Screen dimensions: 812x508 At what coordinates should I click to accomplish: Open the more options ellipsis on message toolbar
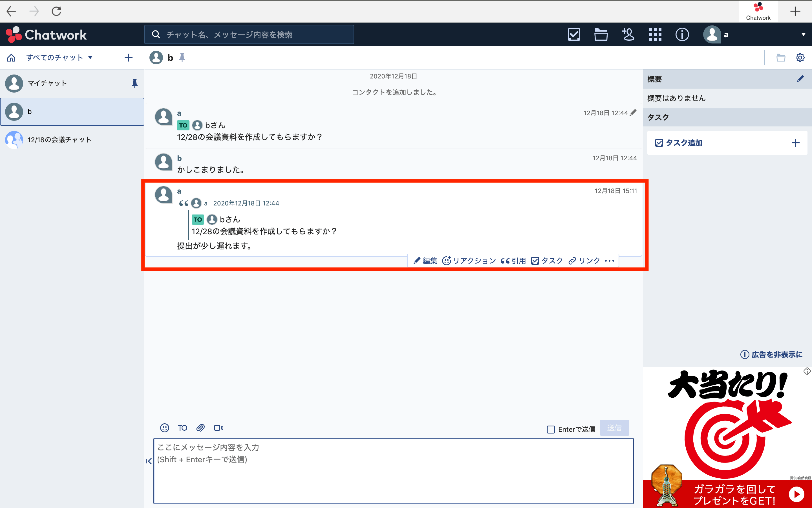(x=609, y=261)
